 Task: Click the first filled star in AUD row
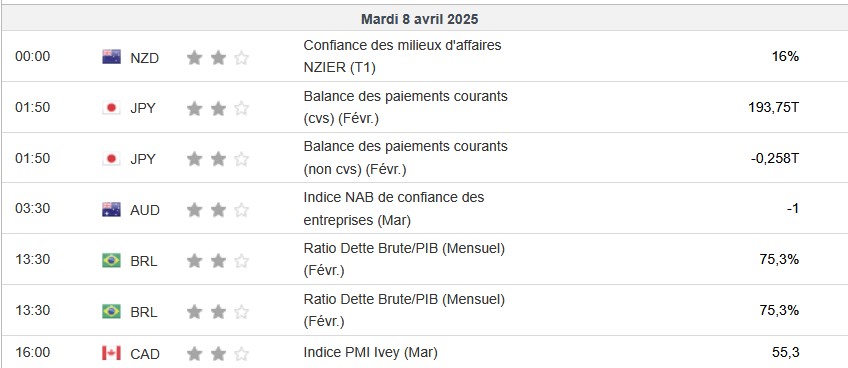pyautogui.click(x=194, y=210)
